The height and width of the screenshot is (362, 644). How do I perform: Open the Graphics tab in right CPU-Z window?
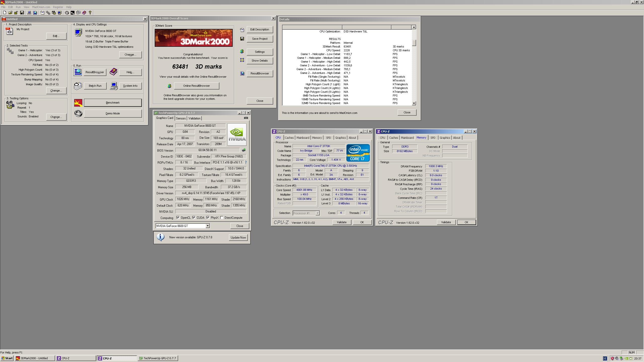pyautogui.click(x=445, y=138)
